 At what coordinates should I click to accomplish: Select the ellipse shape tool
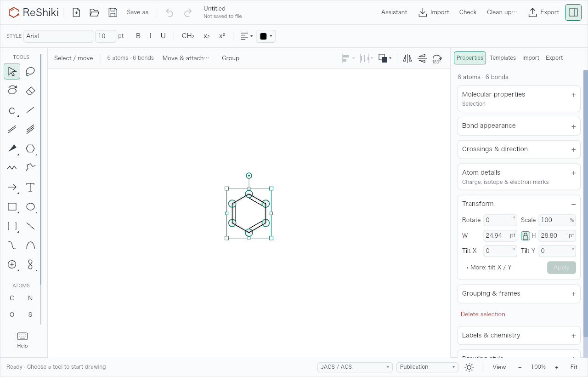coord(30,207)
